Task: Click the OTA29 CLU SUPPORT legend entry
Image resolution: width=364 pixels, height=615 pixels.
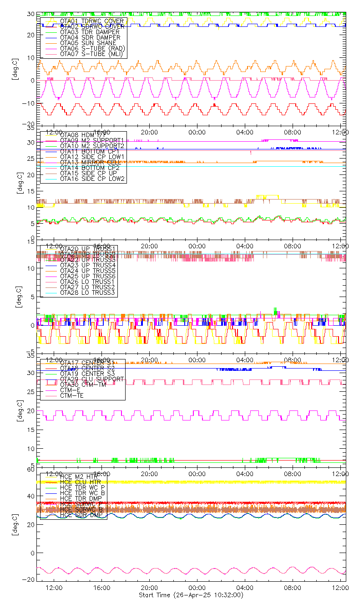Action: [92, 379]
